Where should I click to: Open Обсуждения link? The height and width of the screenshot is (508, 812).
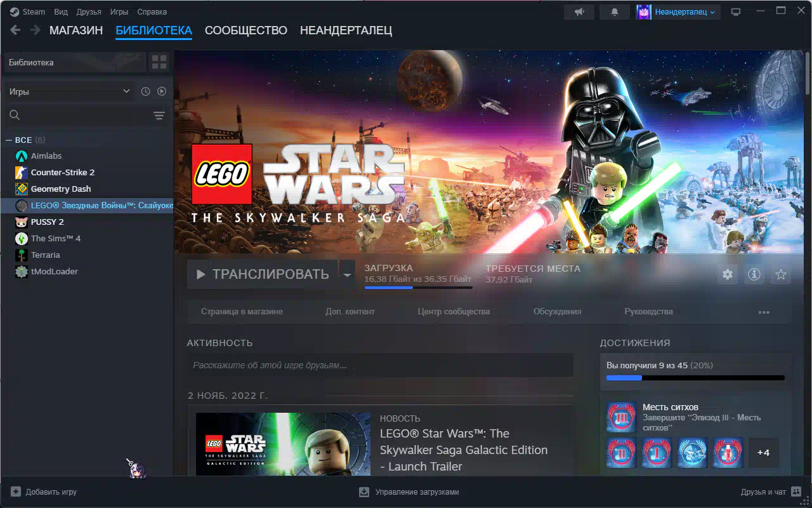tap(557, 312)
